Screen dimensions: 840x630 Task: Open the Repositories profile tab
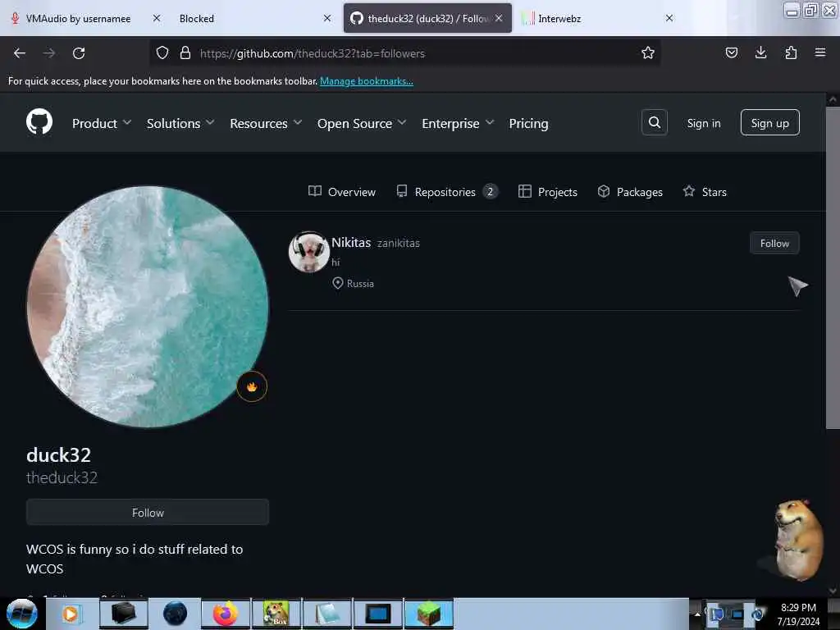447,192
